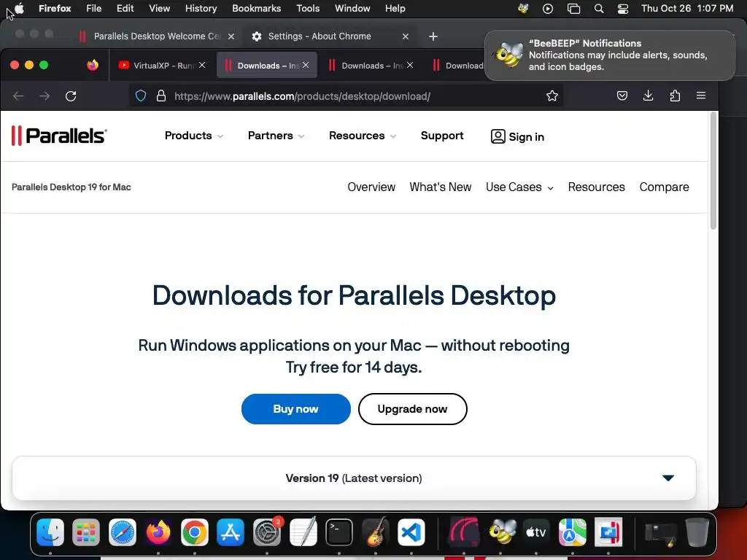Open a new tab in Chrome window
Viewport: 747px width, 560px height.
[x=433, y=36]
